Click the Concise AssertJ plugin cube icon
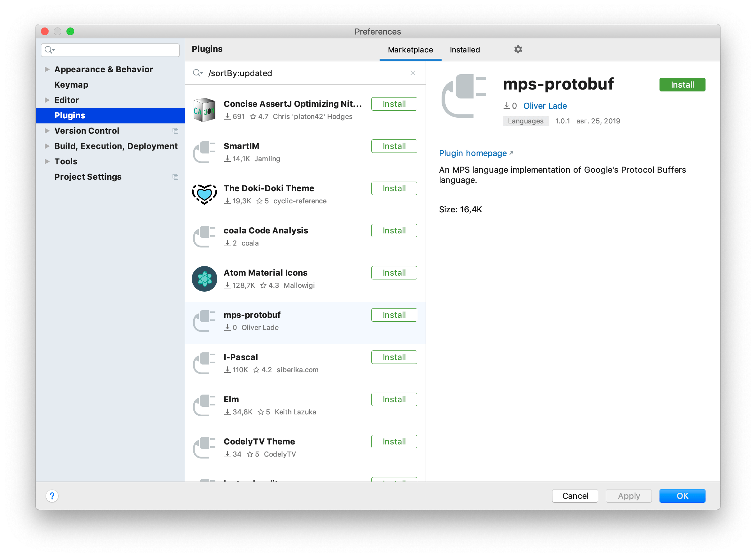Screen dimensions: 756x557 click(204, 110)
